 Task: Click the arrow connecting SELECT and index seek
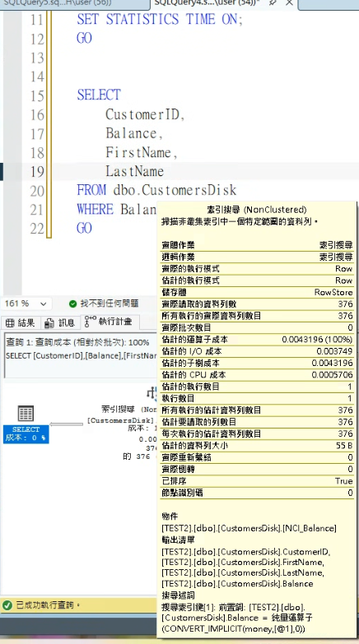point(66,424)
